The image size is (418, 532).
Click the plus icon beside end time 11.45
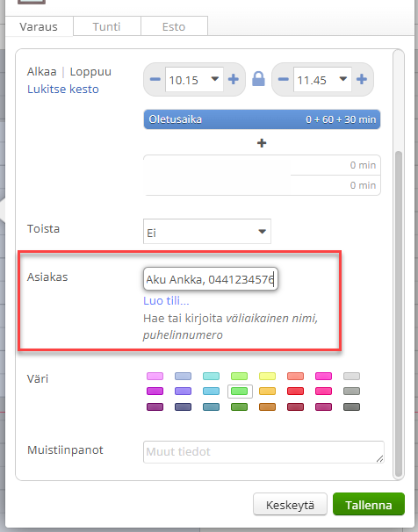pyautogui.click(x=362, y=79)
